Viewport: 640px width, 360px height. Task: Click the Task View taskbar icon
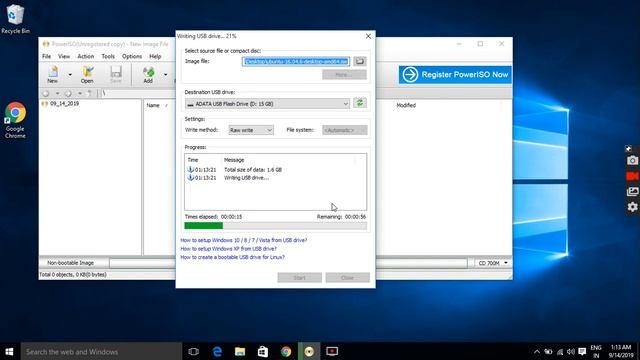(193, 351)
